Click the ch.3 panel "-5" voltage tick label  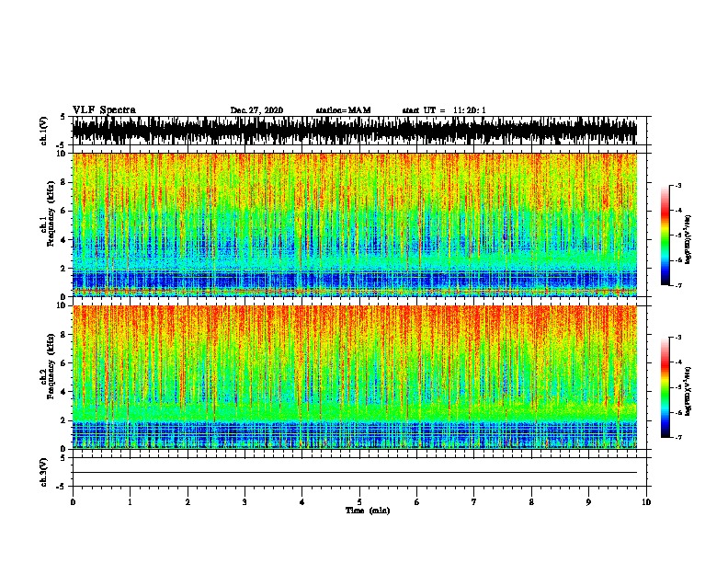62,487
